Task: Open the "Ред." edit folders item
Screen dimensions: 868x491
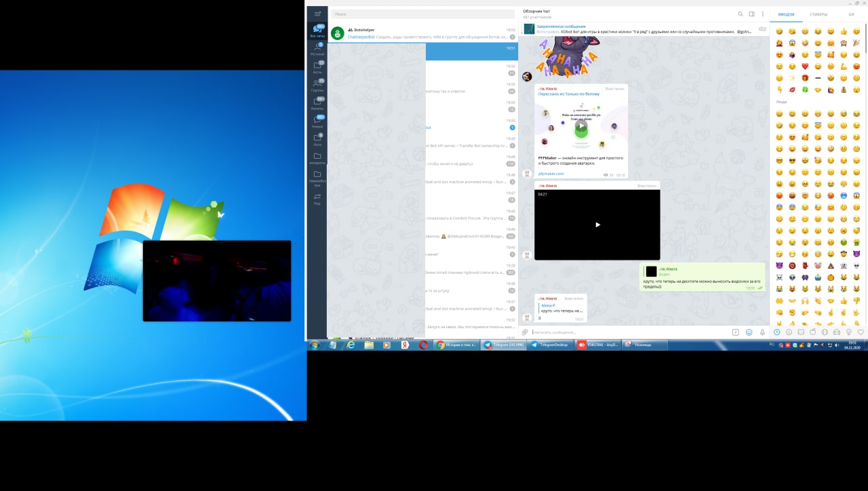Action: [317, 199]
